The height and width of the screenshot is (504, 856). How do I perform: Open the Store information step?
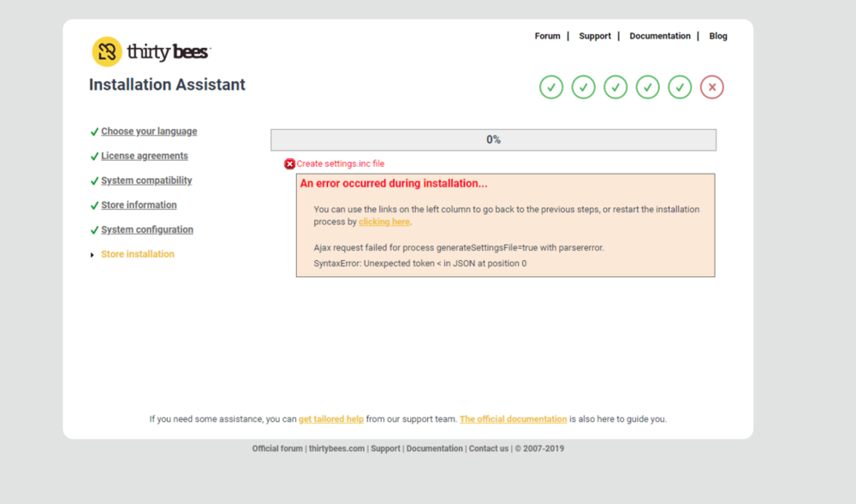[x=139, y=205]
